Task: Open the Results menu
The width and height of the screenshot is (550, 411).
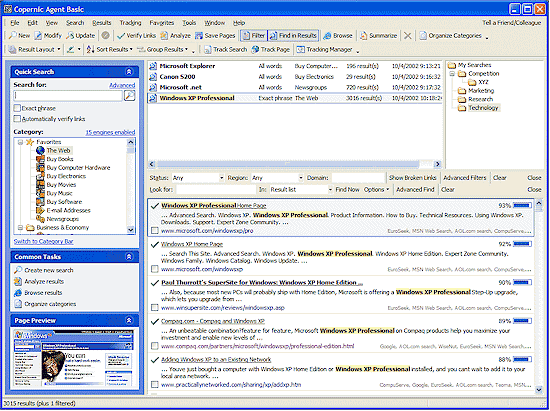Action: [x=102, y=23]
